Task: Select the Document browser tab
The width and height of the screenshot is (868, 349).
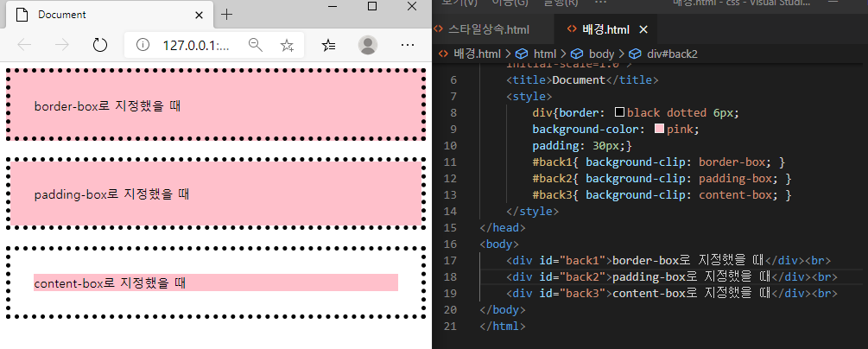Action: tap(109, 15)
